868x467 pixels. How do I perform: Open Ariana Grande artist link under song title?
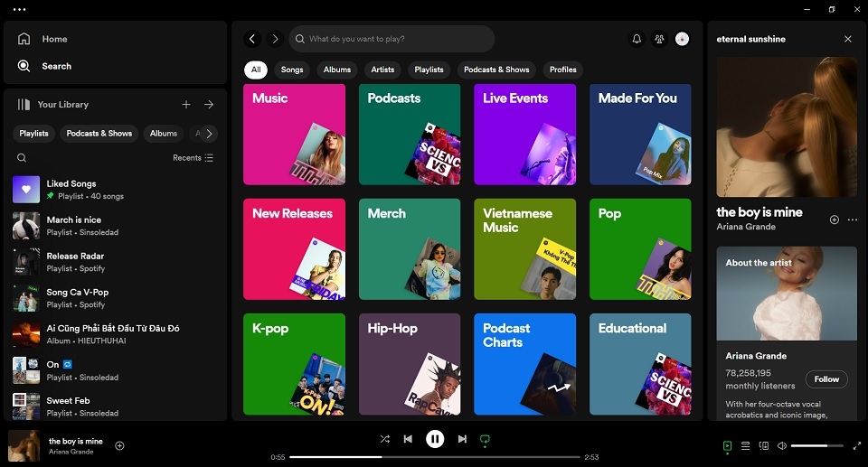point(746,227)
